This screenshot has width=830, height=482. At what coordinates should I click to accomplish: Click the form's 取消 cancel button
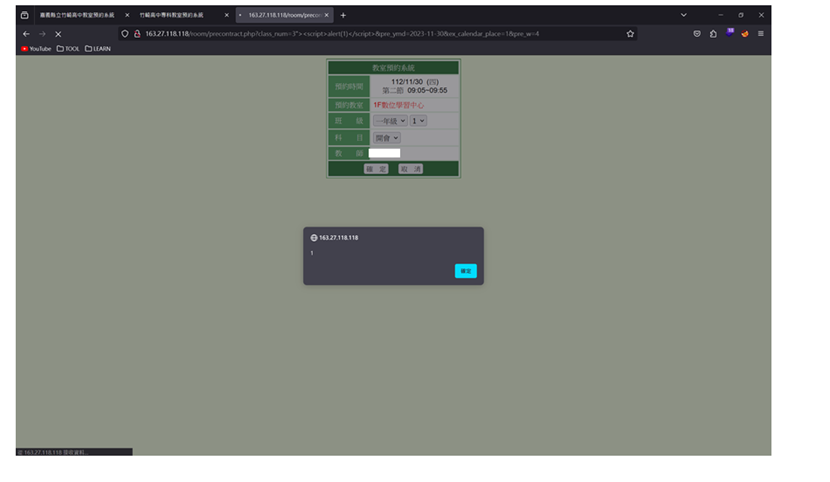(x=410, y=169)
